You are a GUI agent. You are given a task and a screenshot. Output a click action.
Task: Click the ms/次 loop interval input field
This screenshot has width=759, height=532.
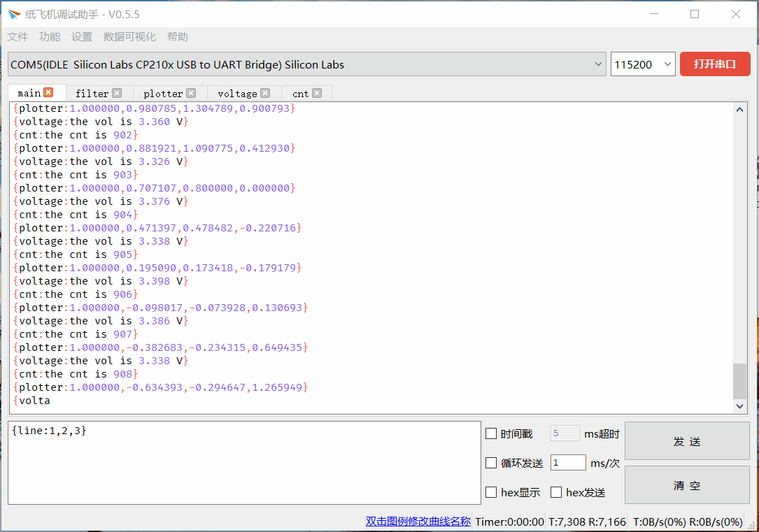(x=568, y=463)
